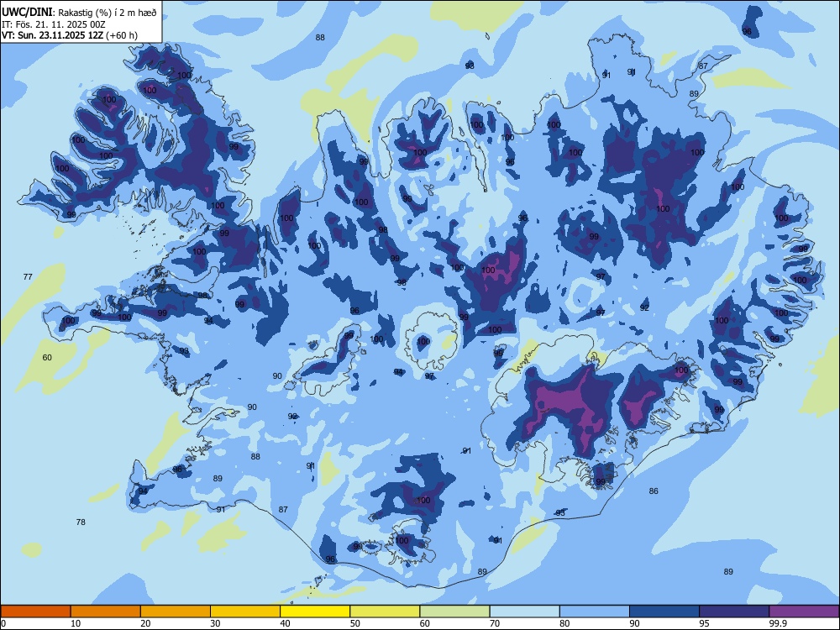Click the '(+60 h)' forecast offset text
The height and width of the screenshot is (630, 840).
click(122, 35)
